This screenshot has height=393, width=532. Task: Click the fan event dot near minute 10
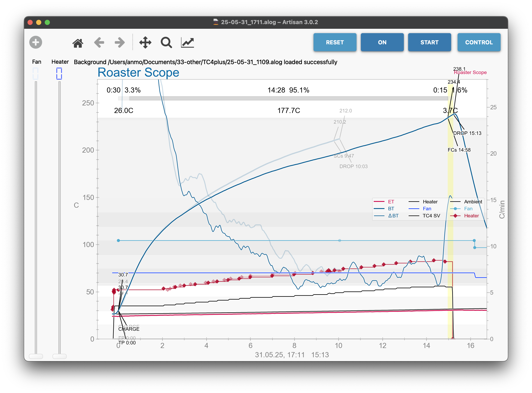coord(340,240)
